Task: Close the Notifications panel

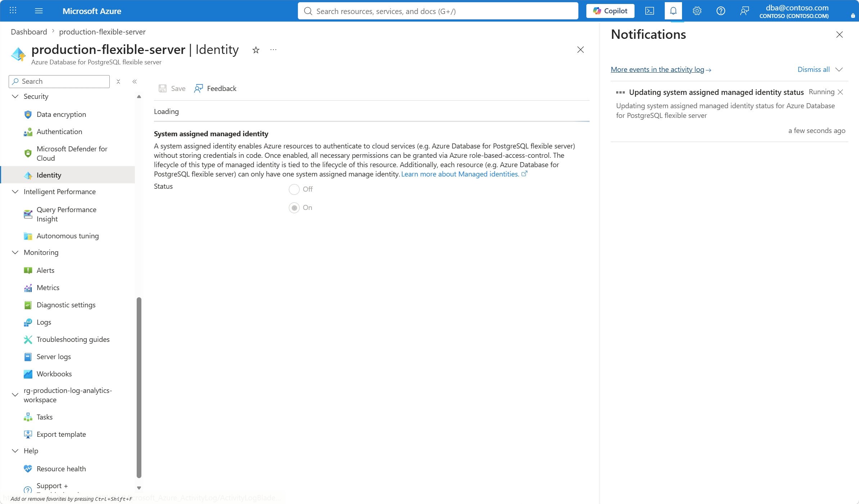Action: (x=840, y=35)
